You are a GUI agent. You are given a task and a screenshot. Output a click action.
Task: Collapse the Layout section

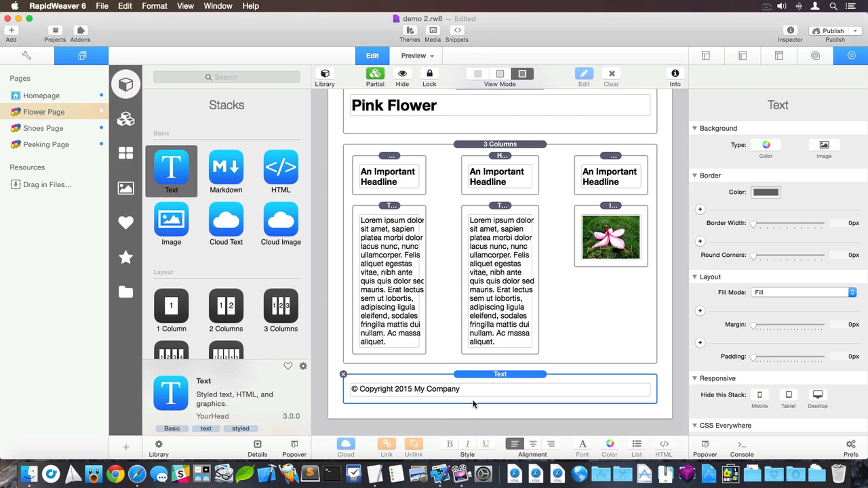tap(695, 277)
